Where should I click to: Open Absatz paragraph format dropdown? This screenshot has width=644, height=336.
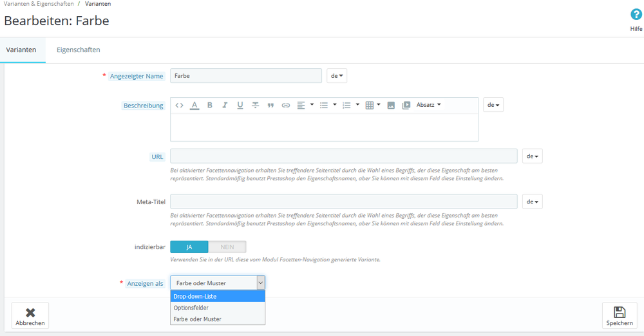(x=428, y=105)
